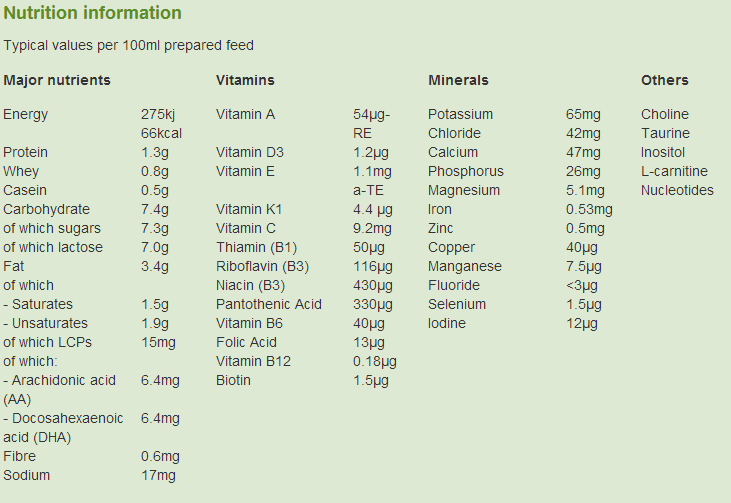Click the Iodine label

pos(447,324)
